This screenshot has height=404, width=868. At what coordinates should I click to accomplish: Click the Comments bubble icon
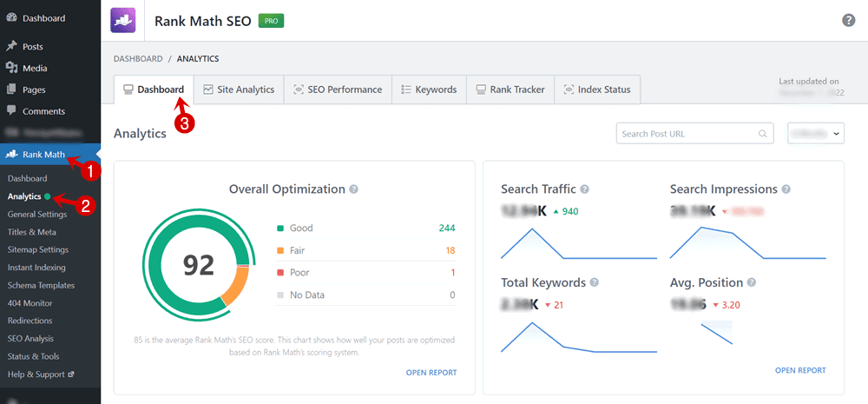click(11, 111)
